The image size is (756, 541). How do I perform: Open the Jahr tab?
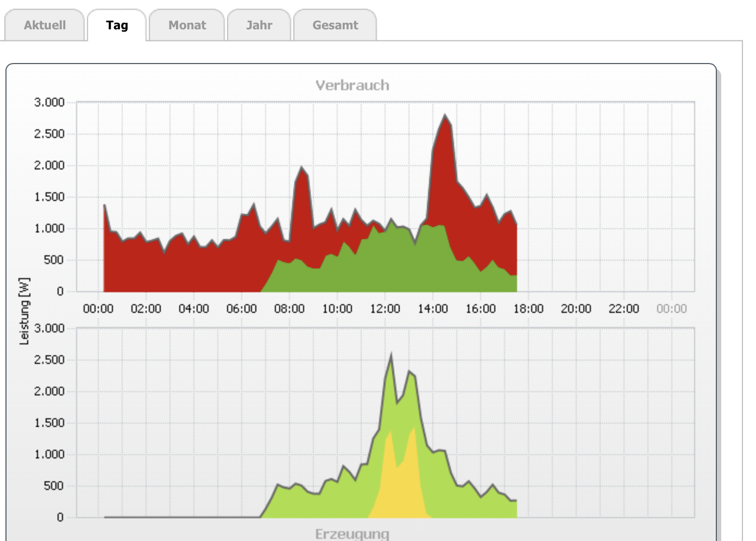pyautogui.click(x=259, y=25)
